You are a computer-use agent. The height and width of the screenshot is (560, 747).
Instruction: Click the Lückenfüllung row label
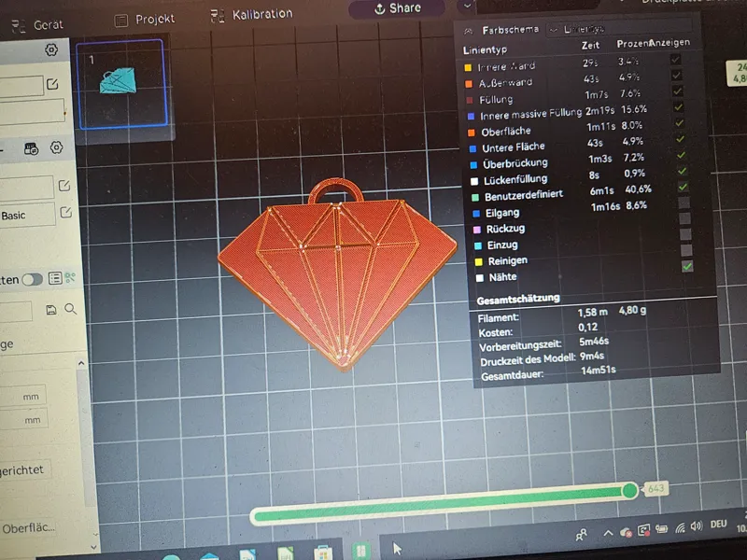515,179
